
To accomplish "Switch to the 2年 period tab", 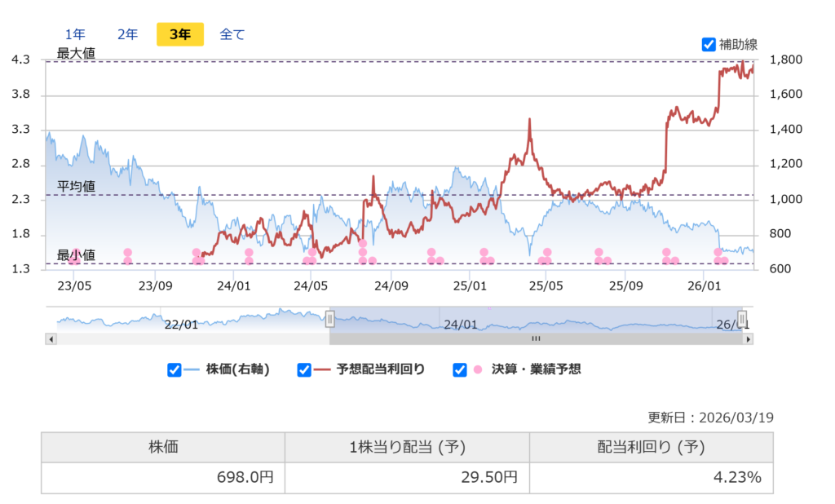I will 127,34.
